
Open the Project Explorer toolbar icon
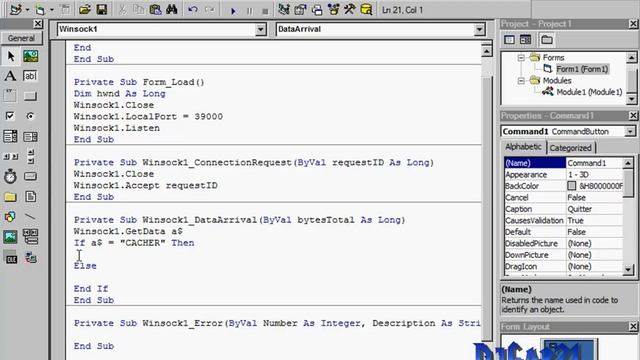click(284, 9)
